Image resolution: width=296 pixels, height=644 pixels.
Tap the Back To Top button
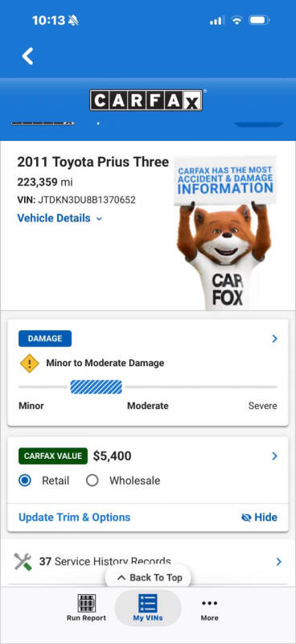point(148,577)
